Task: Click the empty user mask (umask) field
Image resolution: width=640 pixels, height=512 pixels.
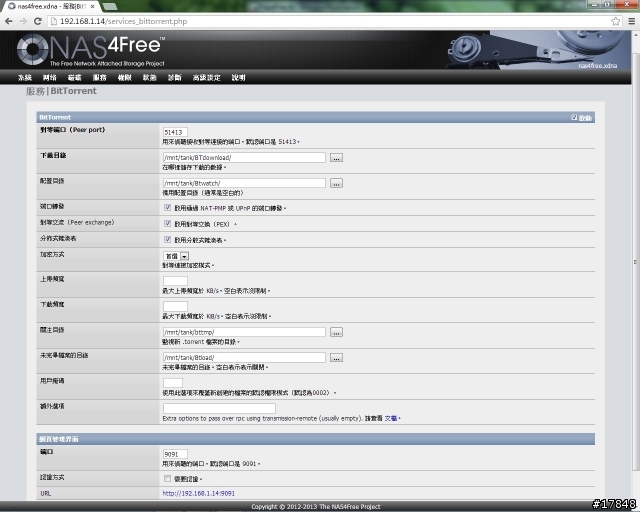Action: click(x=173, y=383)
